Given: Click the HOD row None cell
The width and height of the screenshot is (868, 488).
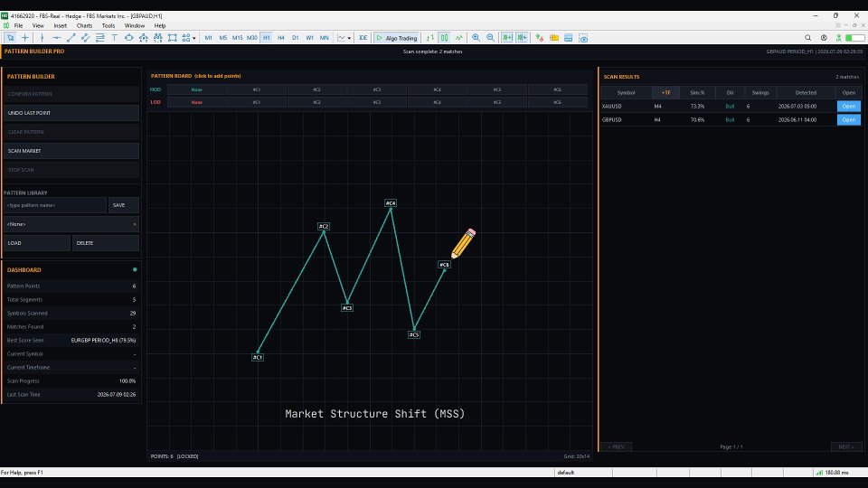Looking at the screenshot, I should [196, 89].
